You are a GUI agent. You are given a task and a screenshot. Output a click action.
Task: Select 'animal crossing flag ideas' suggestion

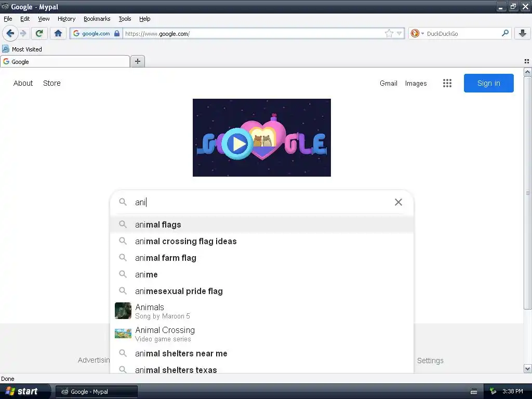[262, 241]
